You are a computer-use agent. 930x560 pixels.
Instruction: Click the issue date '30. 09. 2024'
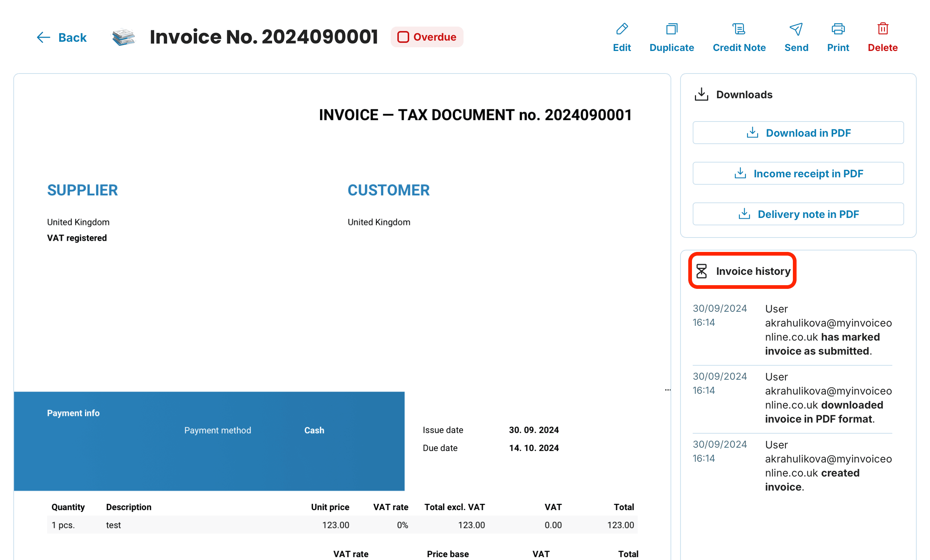[x=534, y=430]
